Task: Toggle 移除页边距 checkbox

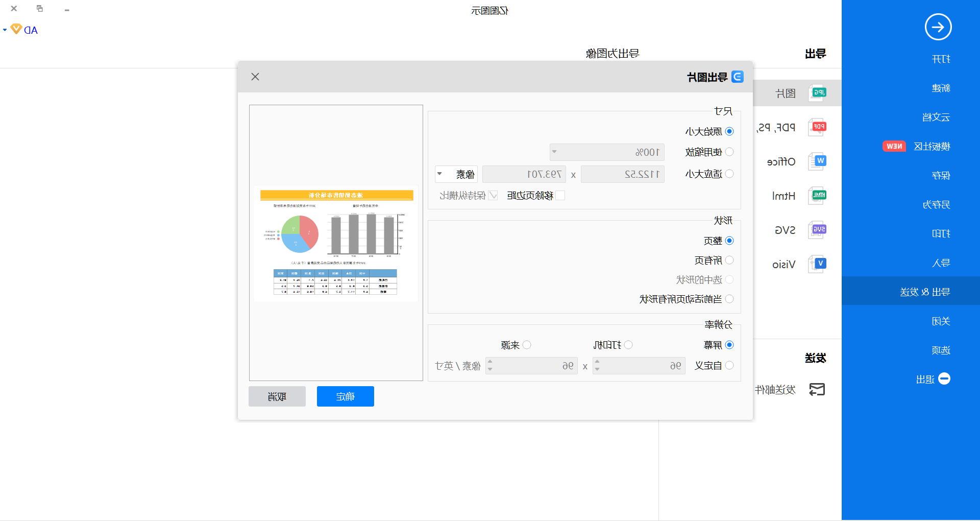Action: click(560, 195)
